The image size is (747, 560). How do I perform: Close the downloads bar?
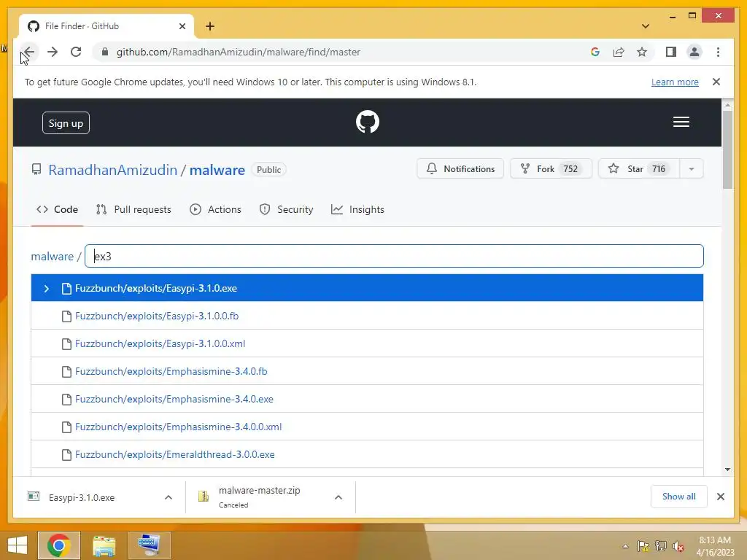(x=720, y=497)
